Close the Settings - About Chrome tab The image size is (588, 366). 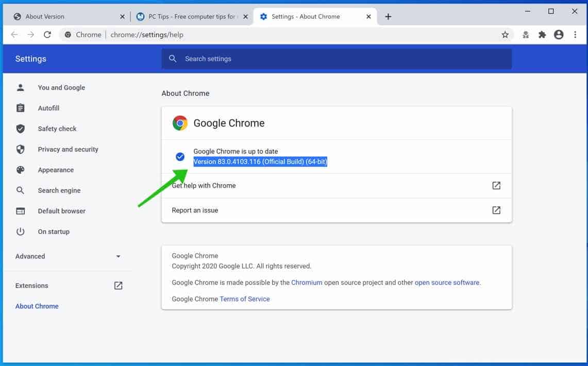point(368,17)
